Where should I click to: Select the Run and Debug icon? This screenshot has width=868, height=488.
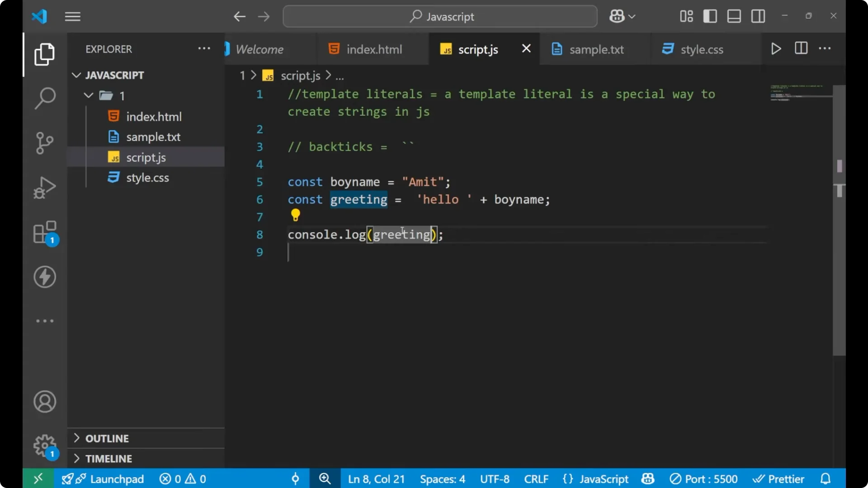click(44, 188)
